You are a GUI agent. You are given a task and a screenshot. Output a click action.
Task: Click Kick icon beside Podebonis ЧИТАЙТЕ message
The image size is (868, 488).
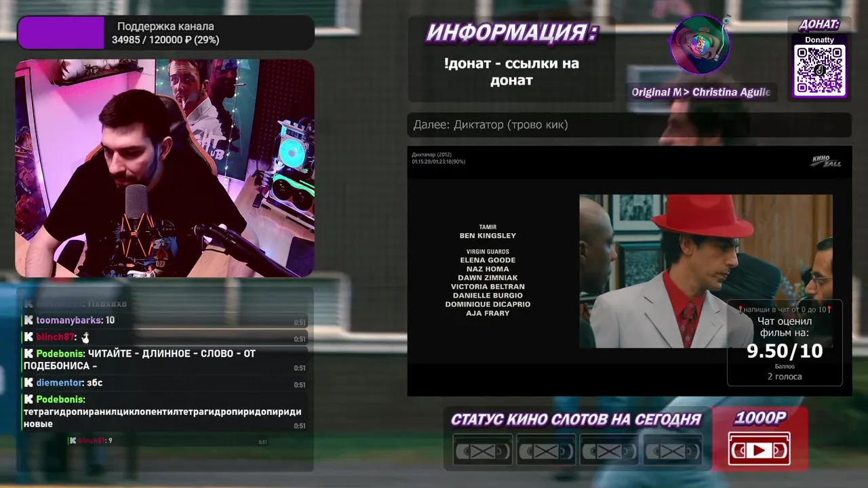(28, 354)
